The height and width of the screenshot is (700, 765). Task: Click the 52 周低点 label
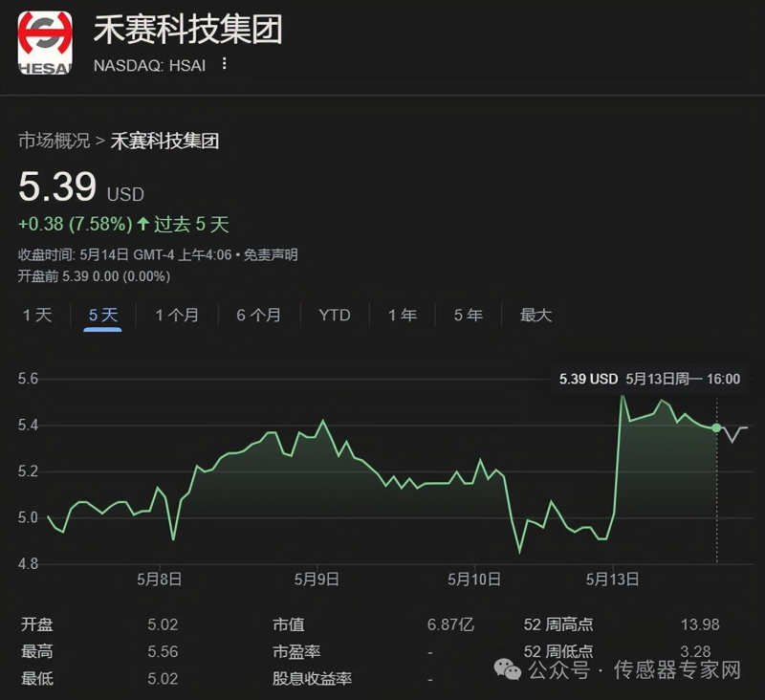(558, 651)
